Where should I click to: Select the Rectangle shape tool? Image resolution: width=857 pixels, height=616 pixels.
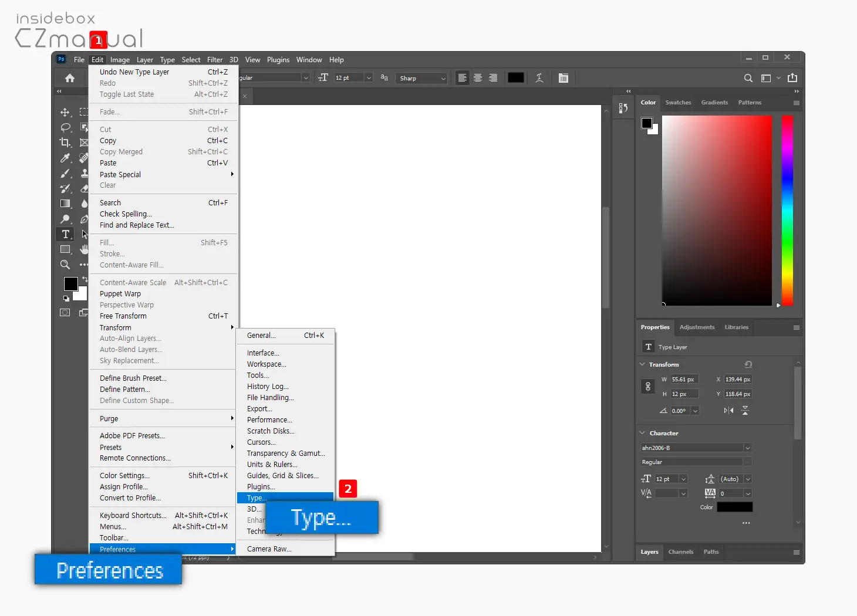pyautogui.click(x=65, y=249)
